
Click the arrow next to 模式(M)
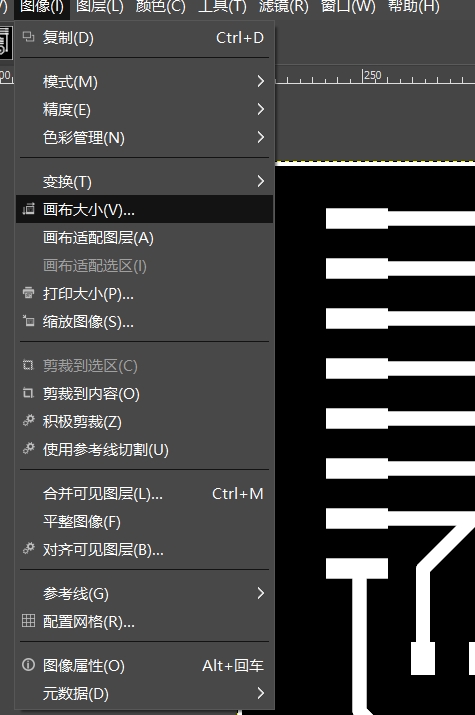tap(260, 82)
